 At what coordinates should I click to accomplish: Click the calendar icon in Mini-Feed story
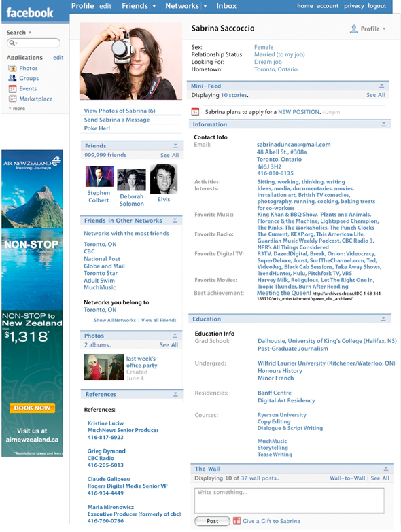click(x=195, y=111)
